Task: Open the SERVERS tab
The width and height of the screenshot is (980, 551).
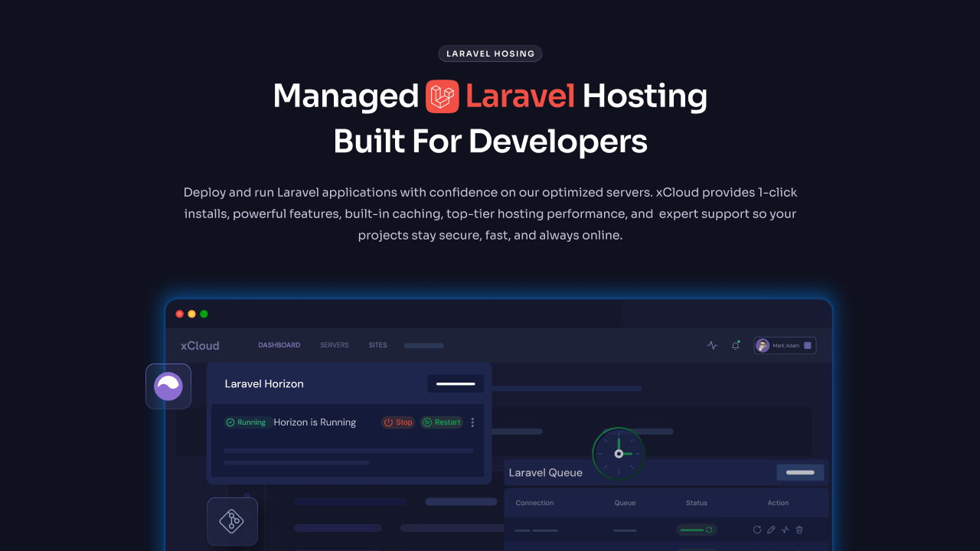Action: click(335, 345)
